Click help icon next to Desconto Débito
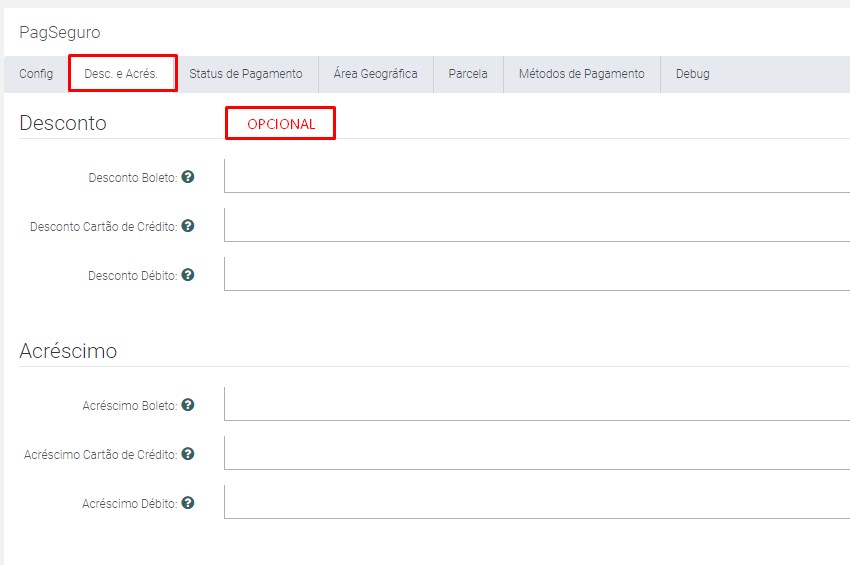Screen dimensions: 850x565 tap(187, 275)
